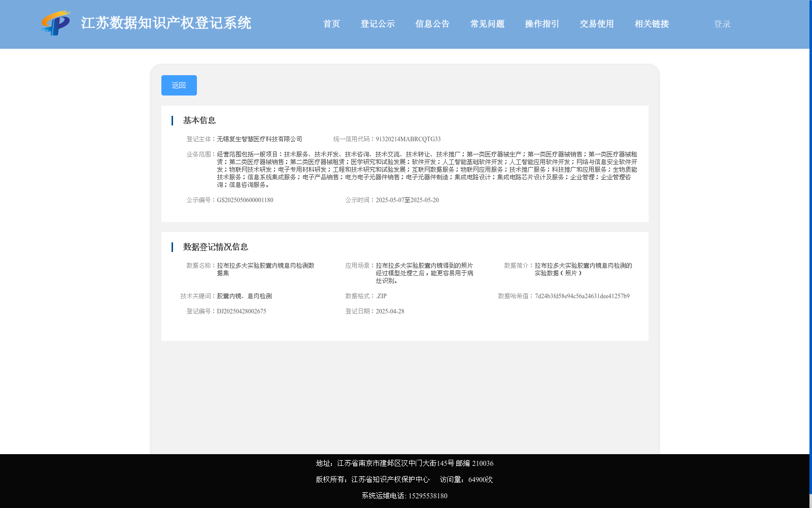Screen dimensions: 812x508
Task: Click registration date 2025-04-28
Action: pos(390,311)
